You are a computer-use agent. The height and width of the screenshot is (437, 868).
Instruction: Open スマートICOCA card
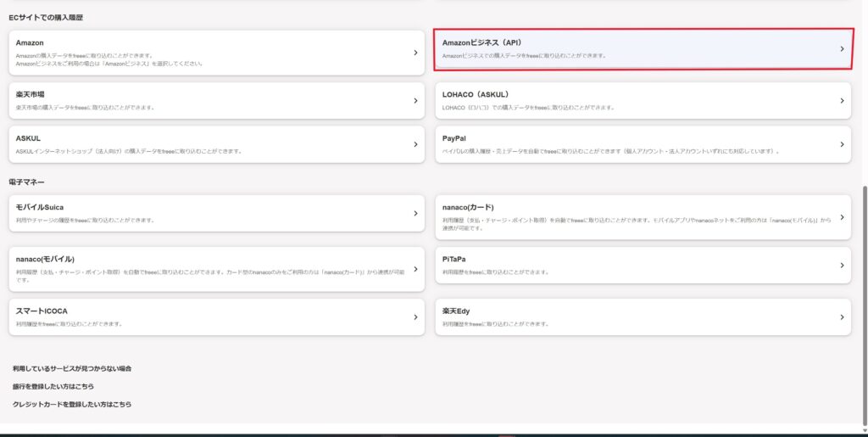(216, 317)
